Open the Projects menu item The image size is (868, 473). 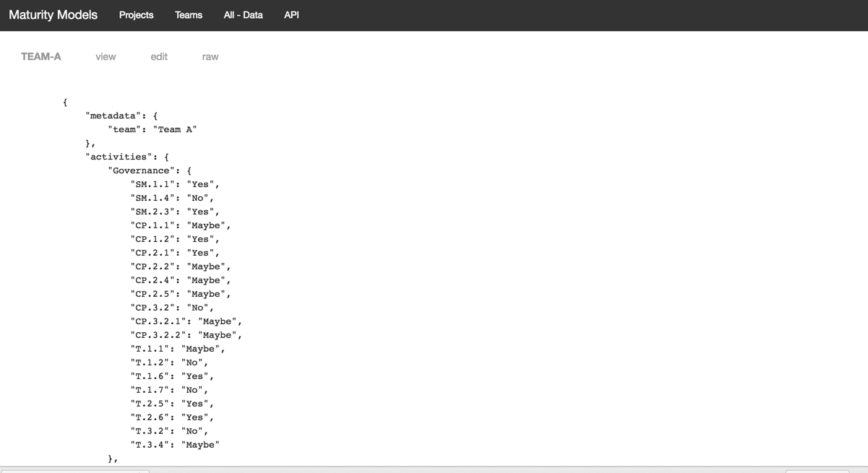click(x=136, y=15)
